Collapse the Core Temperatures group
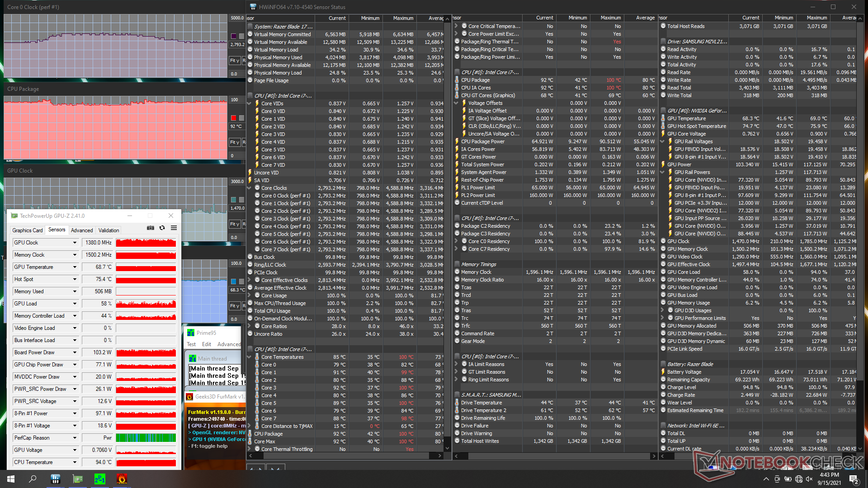This screenshot has height=488, width=868. (x=249, y=357)
